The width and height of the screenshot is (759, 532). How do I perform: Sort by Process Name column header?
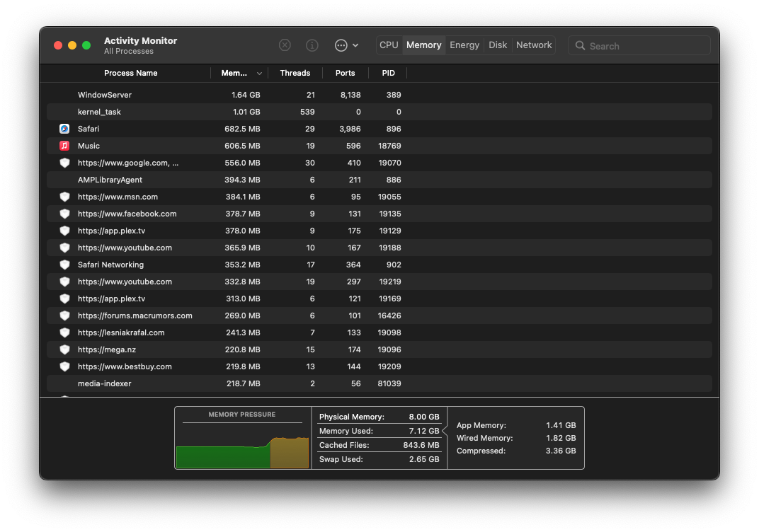pos(131,73)
